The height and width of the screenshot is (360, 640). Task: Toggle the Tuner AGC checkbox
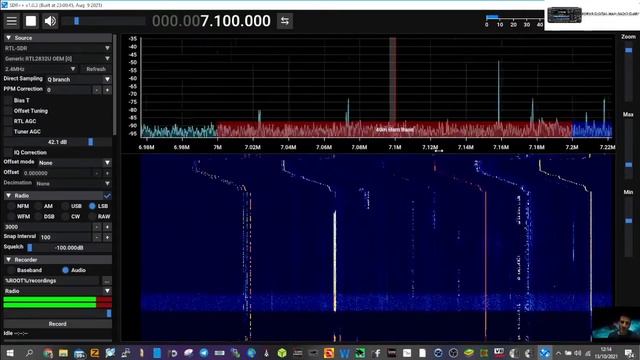pyautogui.click(x=8, y=132)
